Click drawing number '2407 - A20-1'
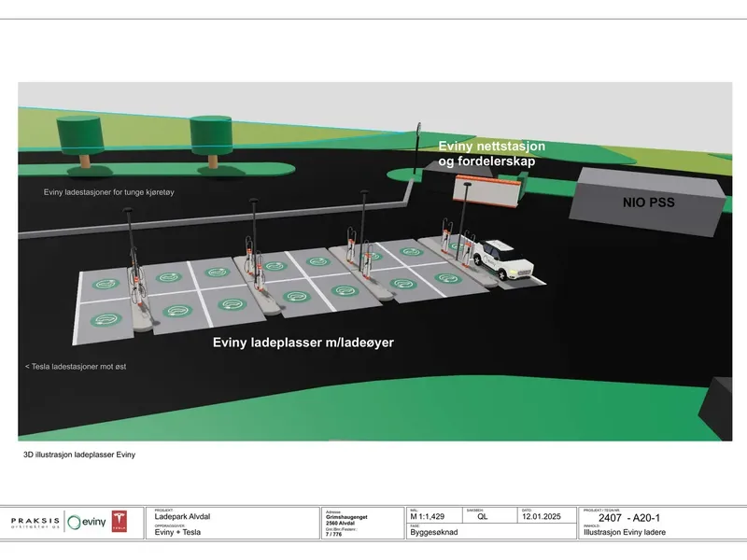The height and width of the screenshot is (560, 747). [x=628, y=518]
